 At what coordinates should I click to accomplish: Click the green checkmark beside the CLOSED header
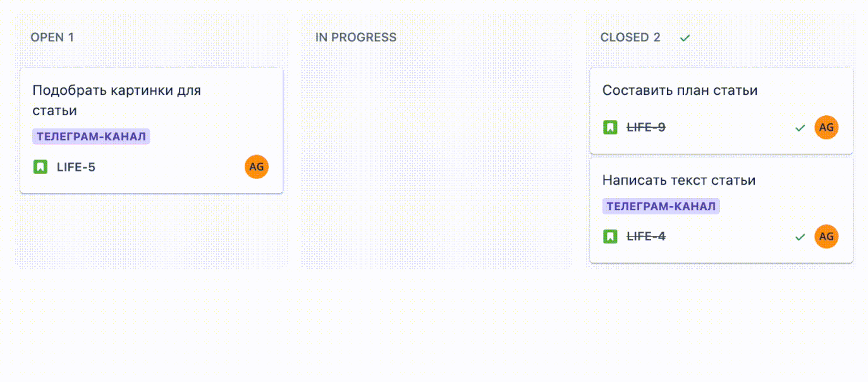(685, 38)
